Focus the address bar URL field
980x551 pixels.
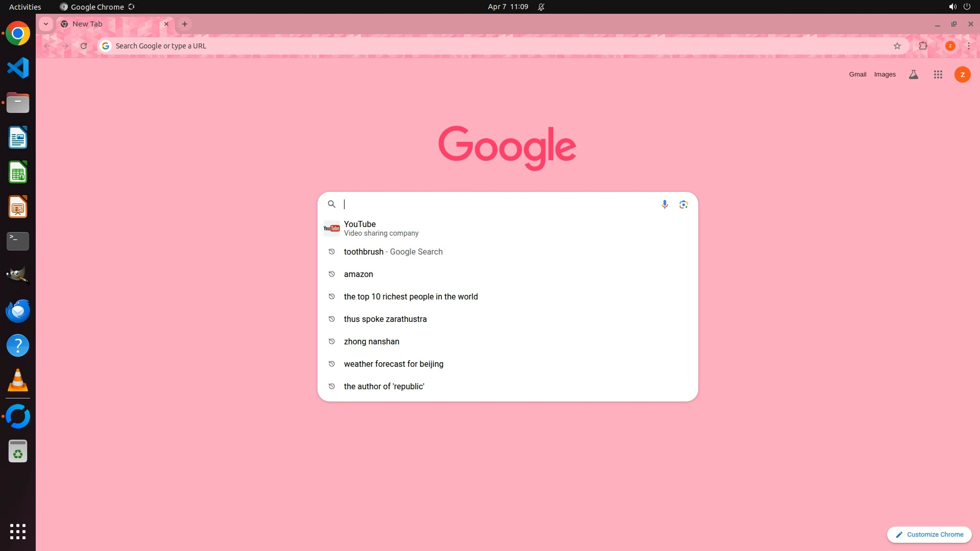point(459,46)
